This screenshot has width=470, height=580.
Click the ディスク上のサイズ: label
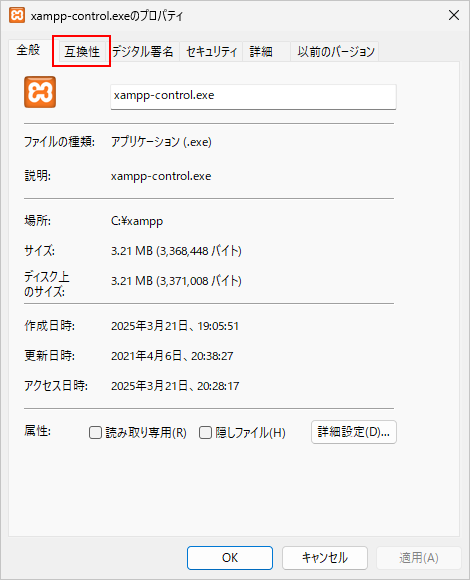click(47, 284)
